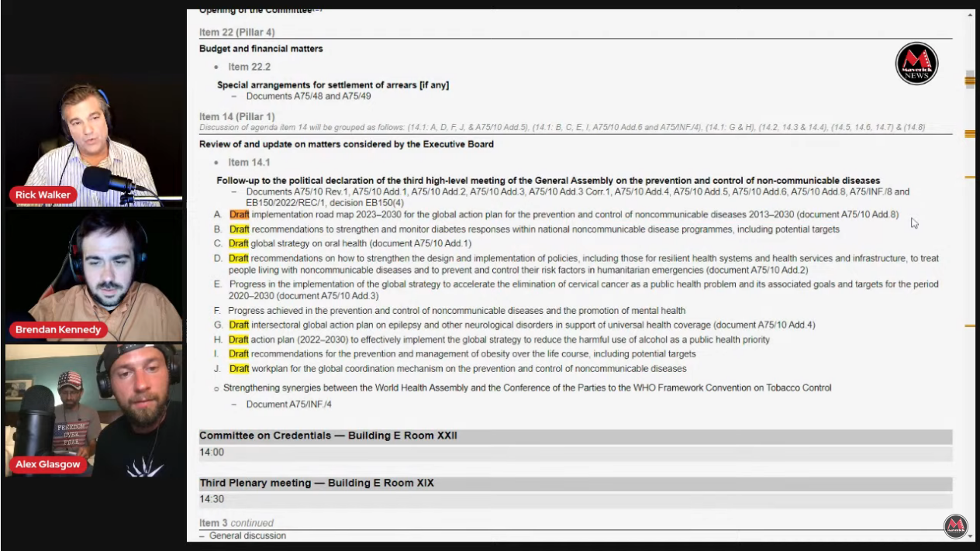Click the "Item 14 (Pillar 1)" heading
The height and width of the screenshot is (551, 980).
[x=236, y=117]
